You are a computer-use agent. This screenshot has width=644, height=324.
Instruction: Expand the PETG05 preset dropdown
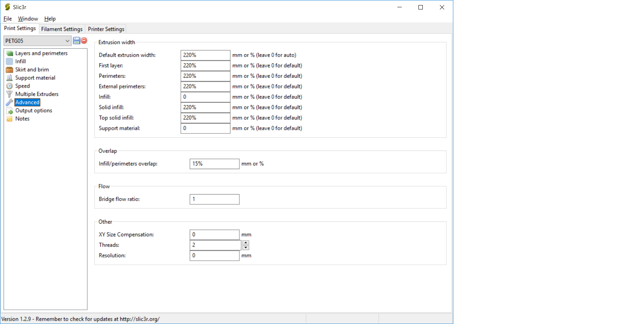coord(67,41)
